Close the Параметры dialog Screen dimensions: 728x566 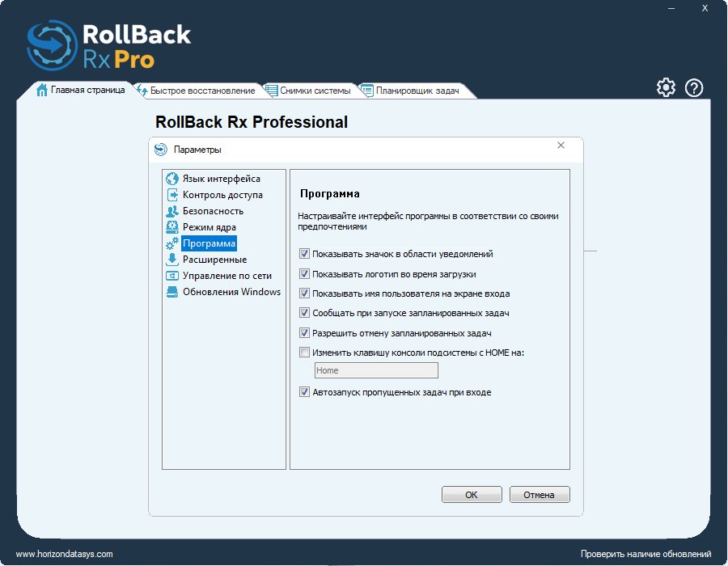561,146
